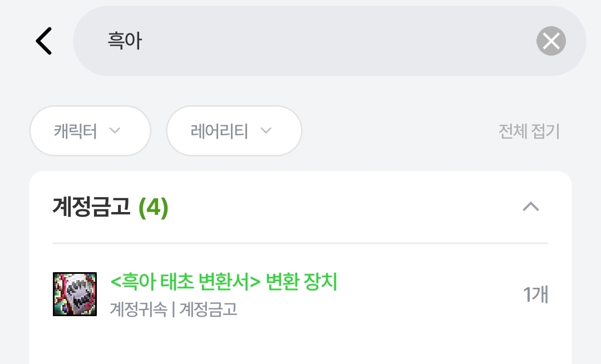This screenshot has width=601, height=364.
Task: Click the 계정금고 location text under the item name
Action: 208,309
